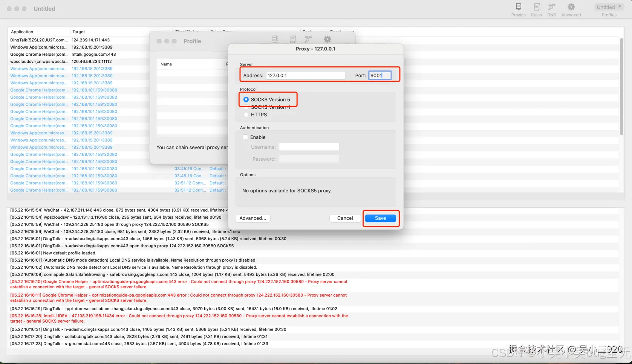
Task: Open the Advanced gear icon in main window
Action: [x=571, y=10]
